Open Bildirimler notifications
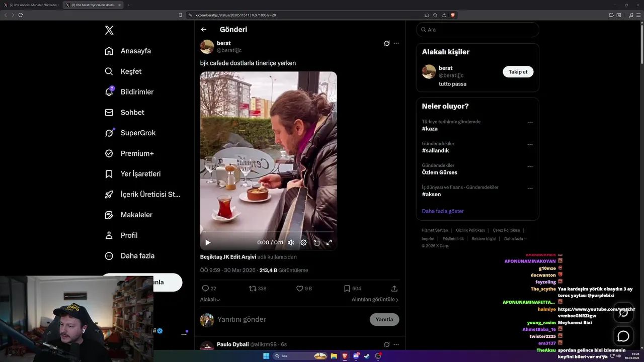The height and width of the screenshot is (362, 644). [x=129, y=92]
